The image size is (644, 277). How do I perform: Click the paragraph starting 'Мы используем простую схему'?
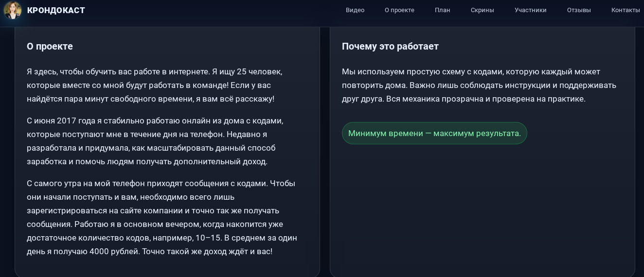(479, 85)
